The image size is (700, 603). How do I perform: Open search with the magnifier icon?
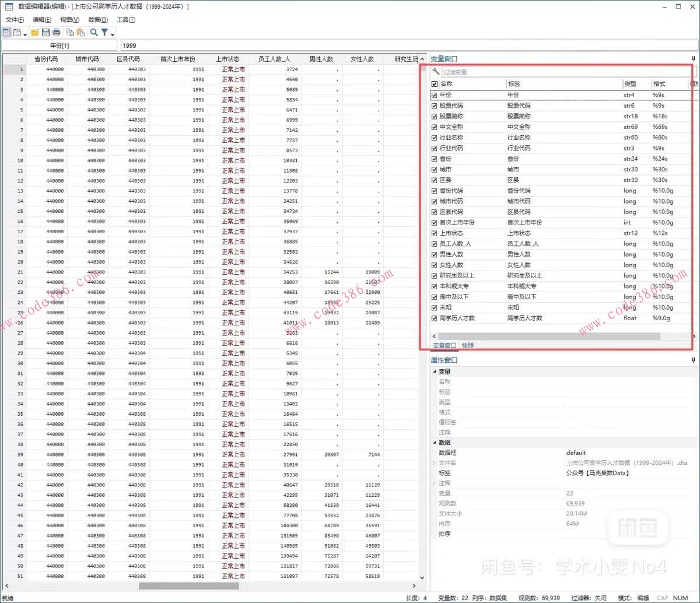click(x=94, y=33)
